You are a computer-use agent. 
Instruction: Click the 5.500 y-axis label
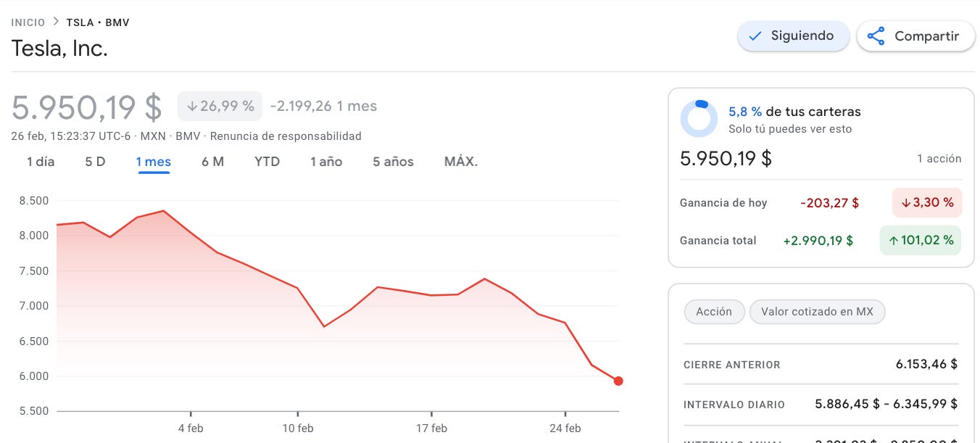(x=33, y=411)
